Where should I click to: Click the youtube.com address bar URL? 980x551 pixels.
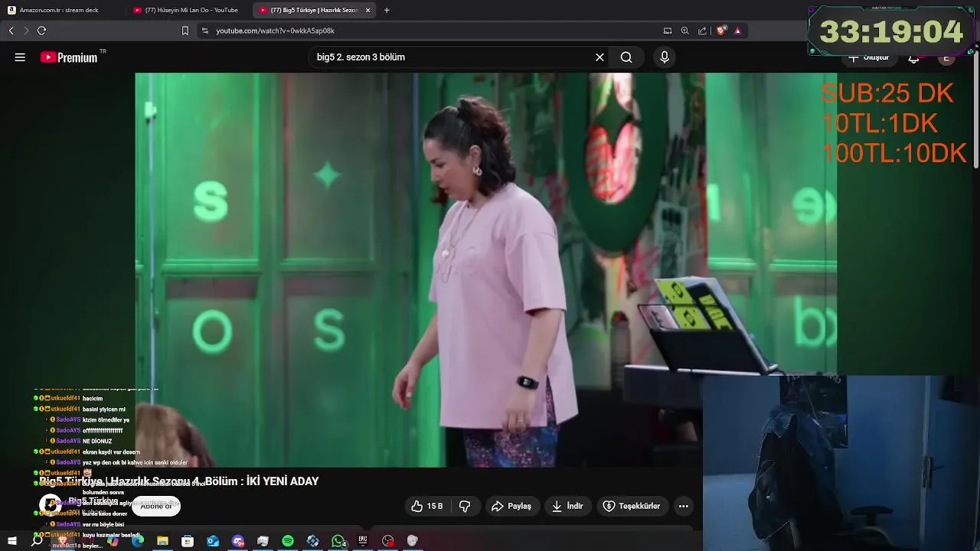[275, 31]
